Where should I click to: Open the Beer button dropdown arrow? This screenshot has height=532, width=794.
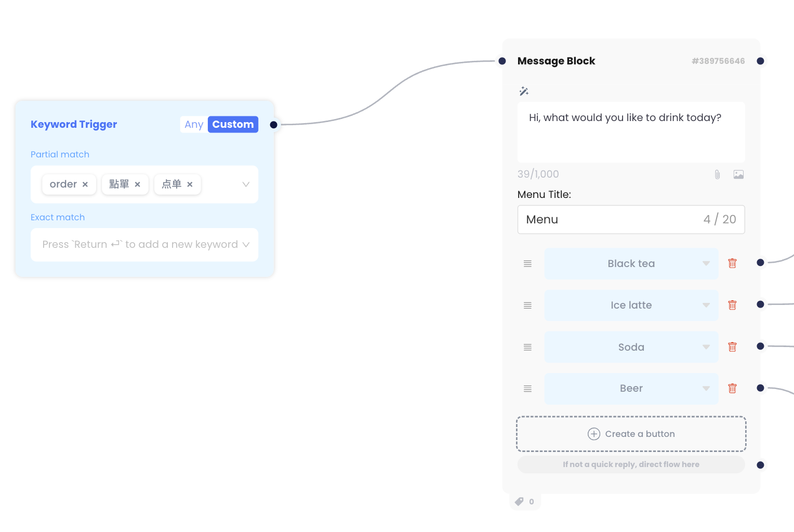(x=706, y=389)
